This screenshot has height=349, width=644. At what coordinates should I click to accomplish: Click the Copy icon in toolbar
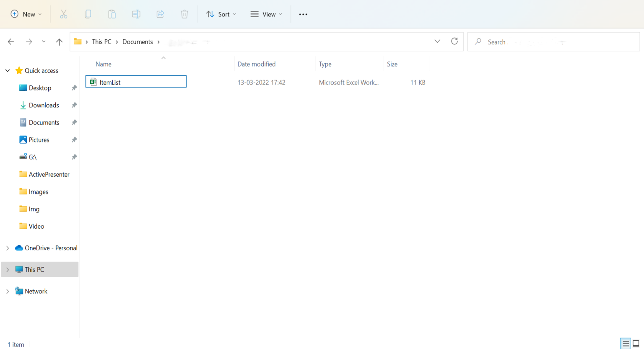pyautogui.click(x=88, y=14)
